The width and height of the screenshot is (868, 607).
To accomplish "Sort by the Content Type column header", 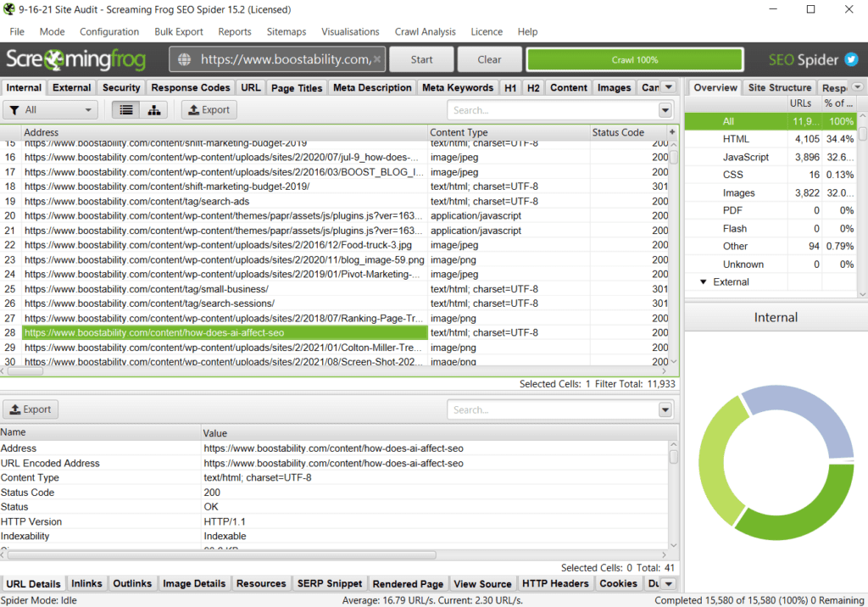I will (509, 132).
